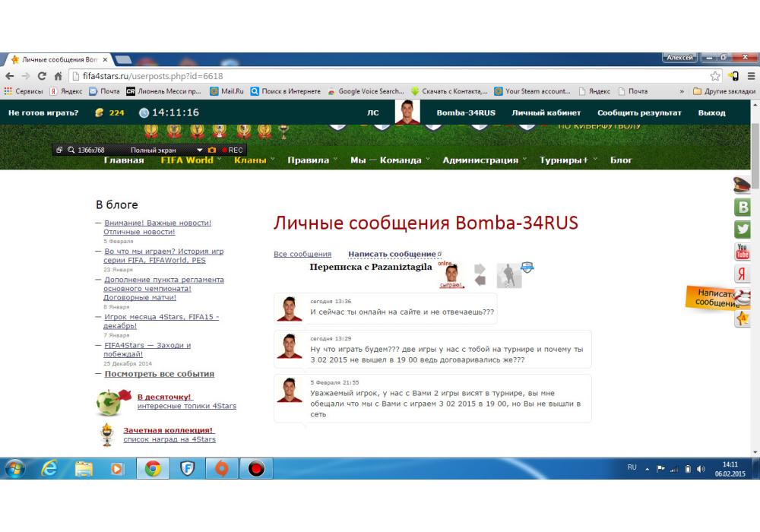Open VKontakte sidebar icon
The width and height of the screenshot is (760, 532).
[742, 207]
